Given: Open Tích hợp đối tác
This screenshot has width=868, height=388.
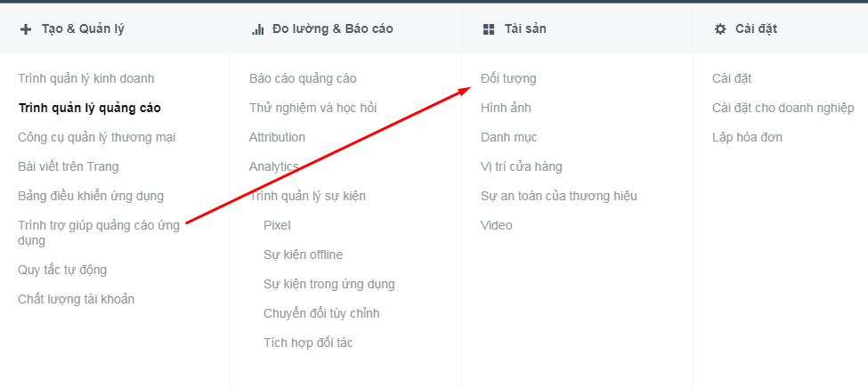Looking at the screenshot, I should tap(308, 344).
